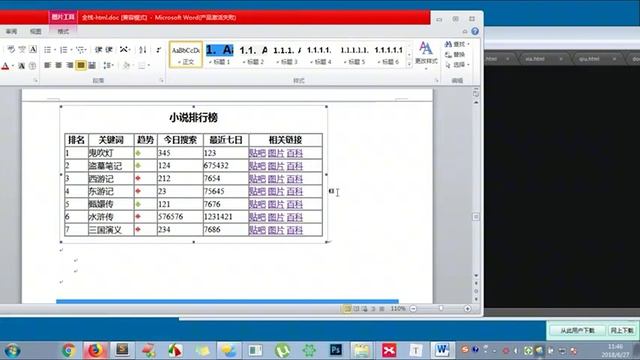Screen dimensions: 640x360
Task: Click align left icon
Action: 47,65
